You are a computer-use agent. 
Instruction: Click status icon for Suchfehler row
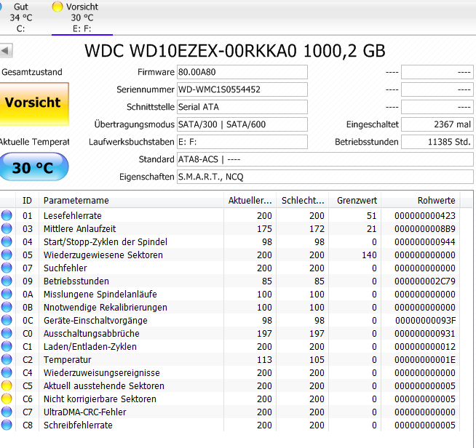point(7,268)
